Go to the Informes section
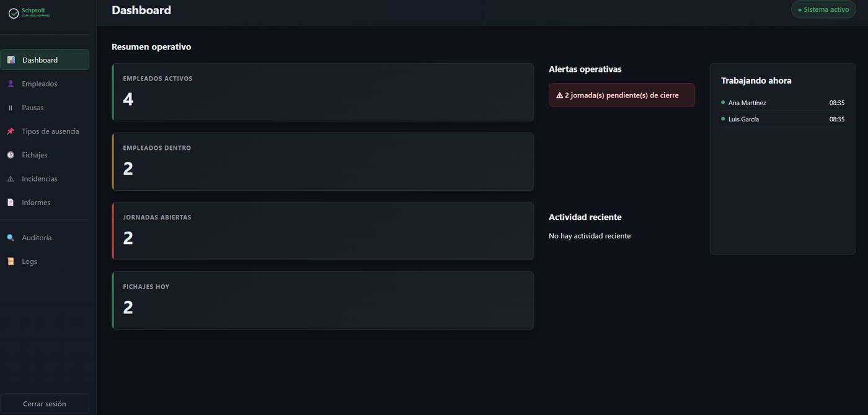The image size is (868, 415). coord(45,203)
